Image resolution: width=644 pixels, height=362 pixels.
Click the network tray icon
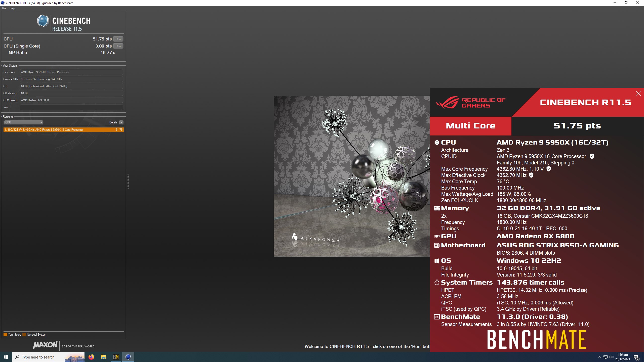[x=605, y=357]
